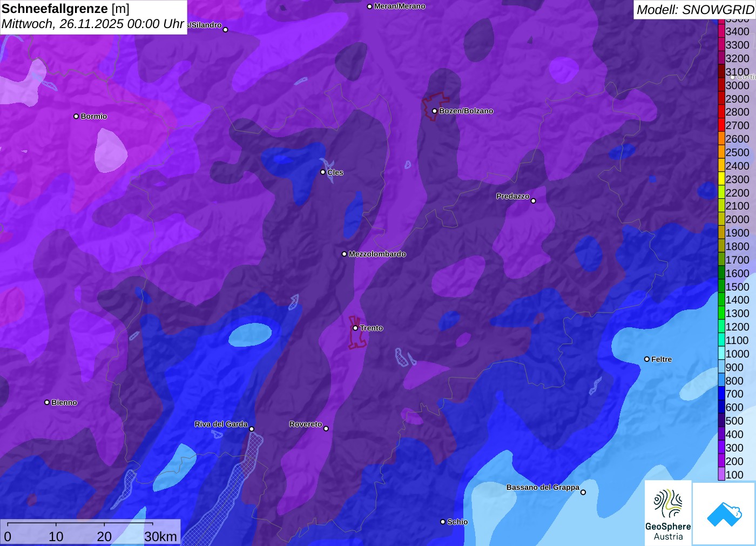Click the Cles city marker
The image size is (756, 546).
[323, 172]
